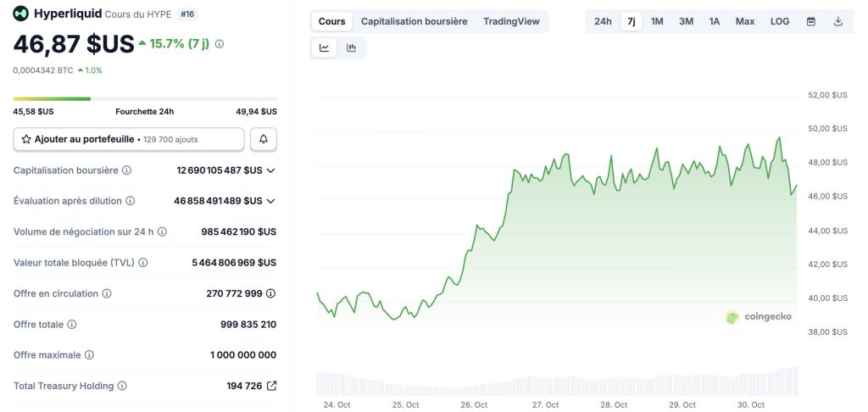Image resolution: width=868 pixels, height=412 pixels.
Task: Expand Offre en circulation details icon
Action: 271,293
